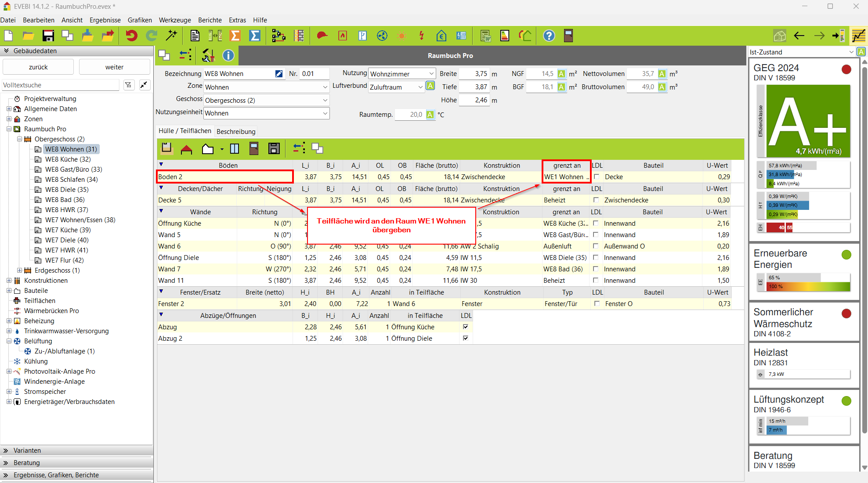Switch to the Beschreibung tab
This screenshot has height=483, width=868.
coord(236,131)
